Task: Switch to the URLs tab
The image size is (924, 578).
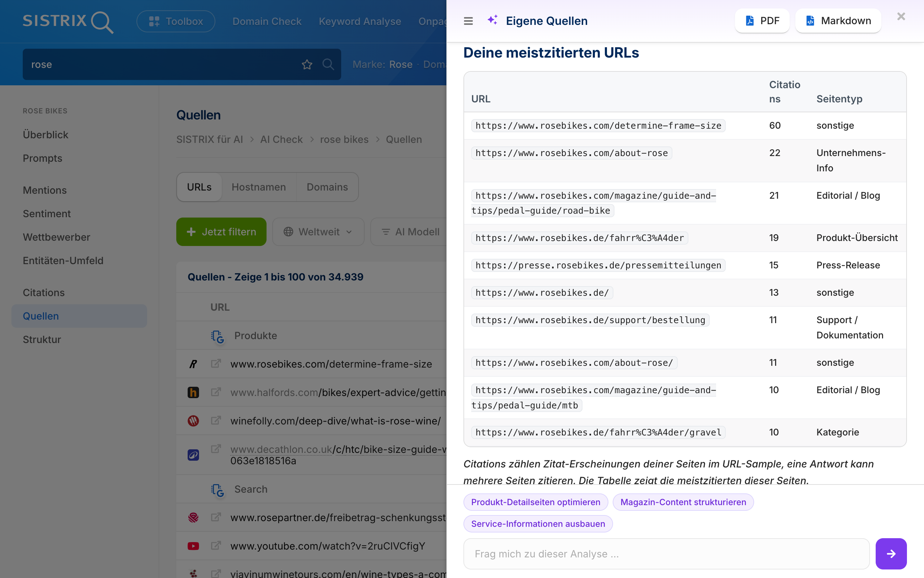Action: coord(199,187)
